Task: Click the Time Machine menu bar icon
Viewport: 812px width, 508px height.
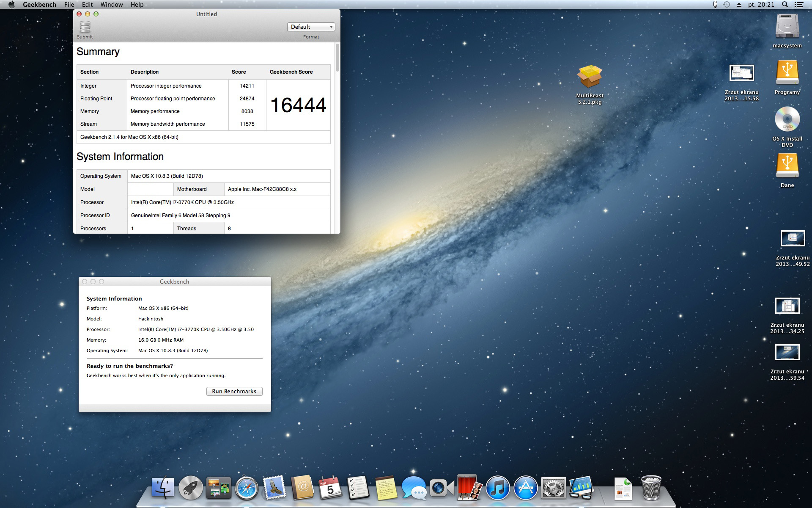Action: pos(727,4)
